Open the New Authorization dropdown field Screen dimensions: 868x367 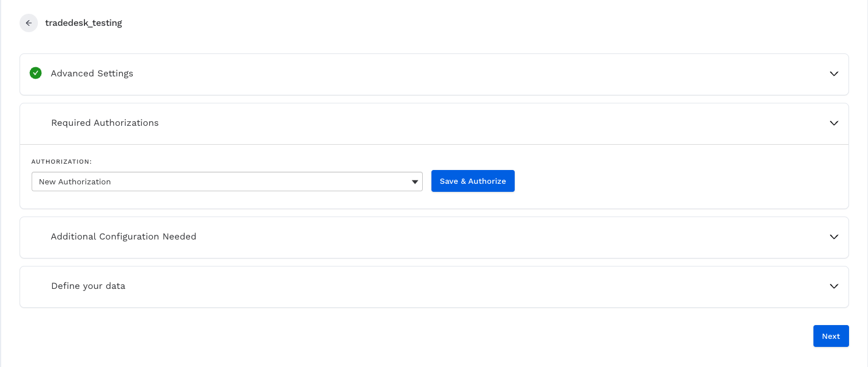218,181
